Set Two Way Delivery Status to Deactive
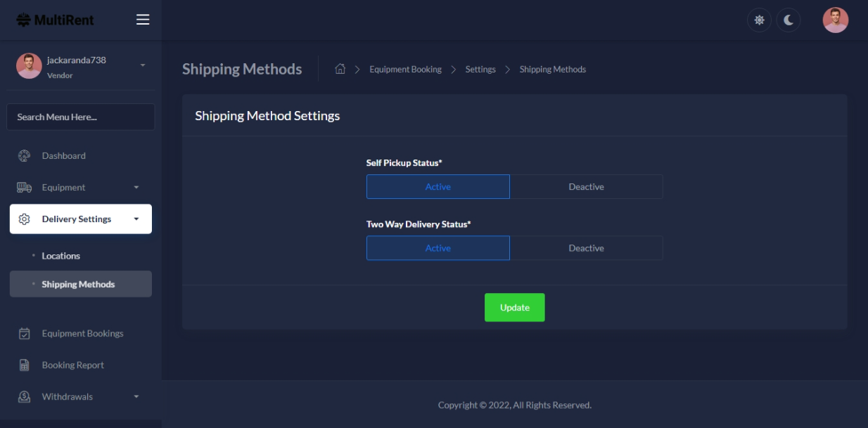The height and width of the screenshot is (428, 868). tap(586, 248)
